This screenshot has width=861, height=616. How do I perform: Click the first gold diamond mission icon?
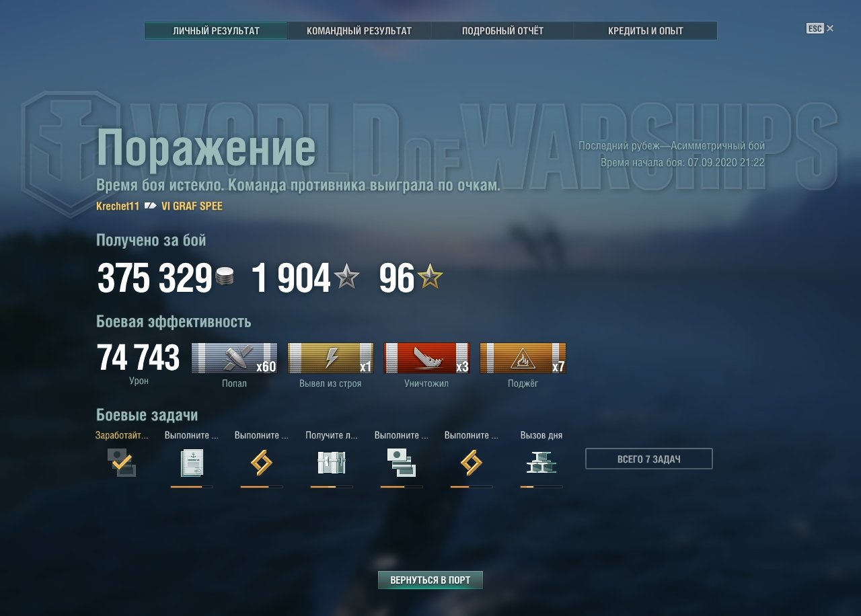click(x=262, y=463)
